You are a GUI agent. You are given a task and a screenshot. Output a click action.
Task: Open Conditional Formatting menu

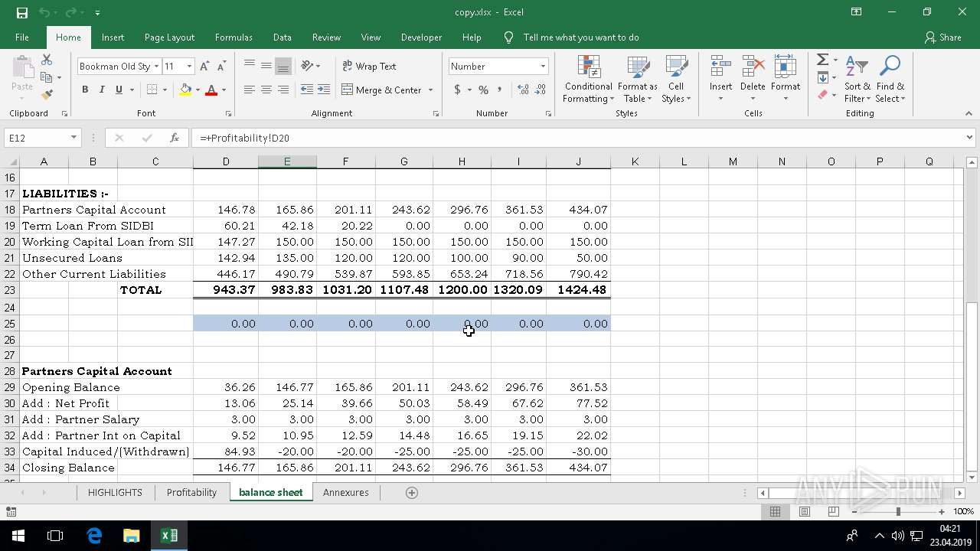click(588, 79)
